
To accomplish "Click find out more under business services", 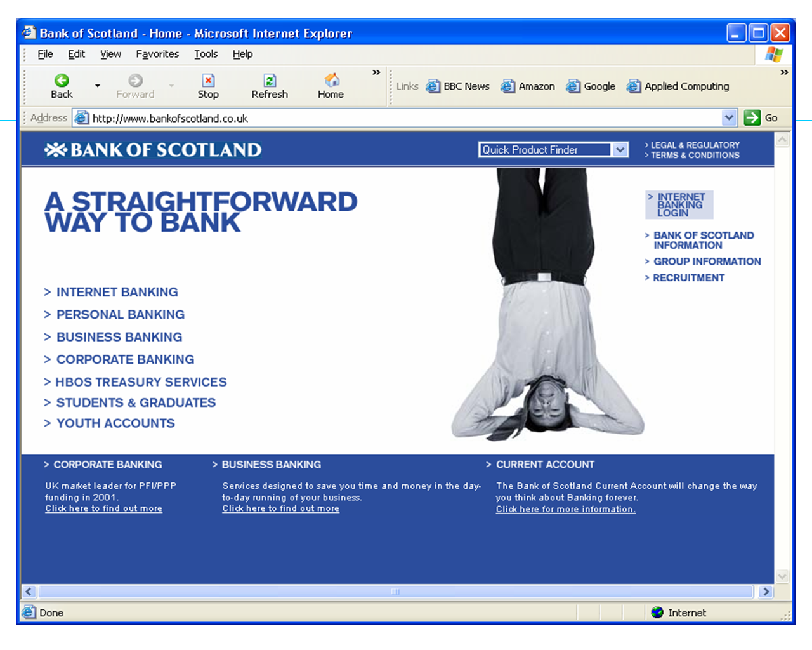I will [x=280, y=508].
